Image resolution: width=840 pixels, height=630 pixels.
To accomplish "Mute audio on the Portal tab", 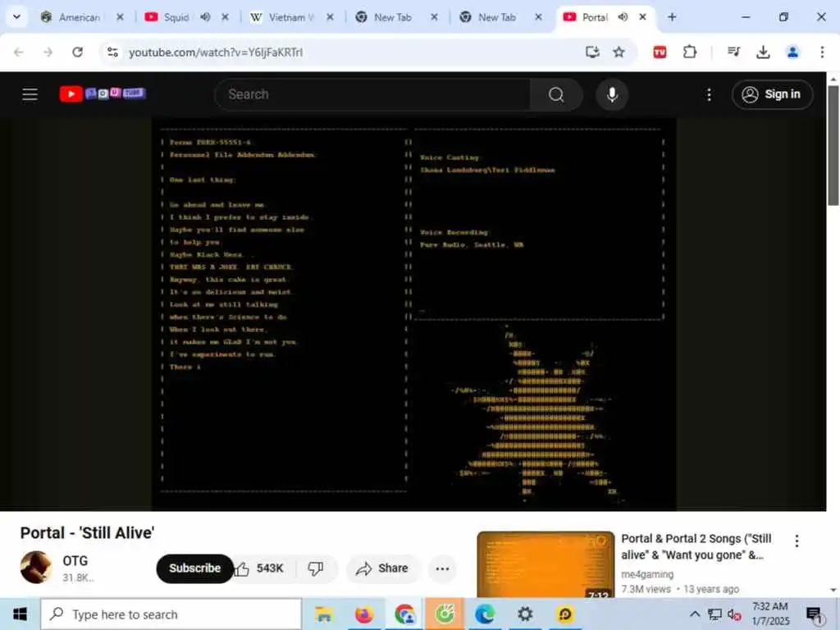I will click(623, 17).
